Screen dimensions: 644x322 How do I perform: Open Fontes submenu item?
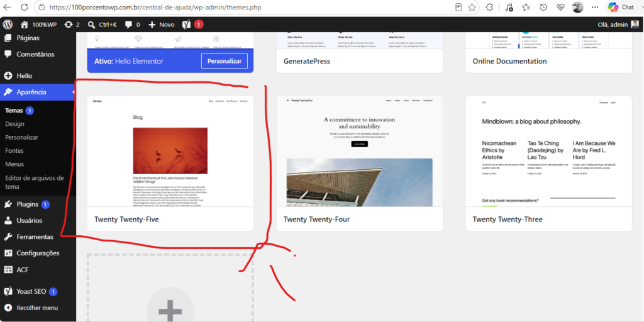[x=14, y=151]
